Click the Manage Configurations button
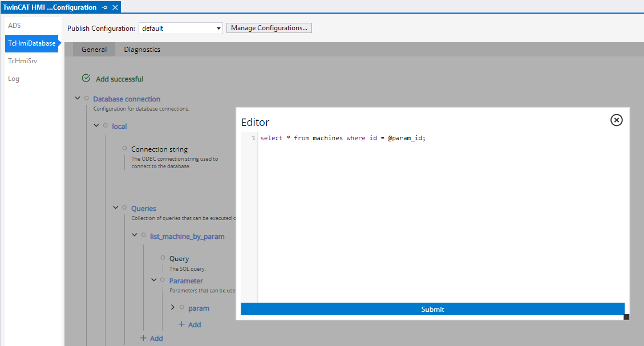The image size is (644, 346). [x=269, y=28]
